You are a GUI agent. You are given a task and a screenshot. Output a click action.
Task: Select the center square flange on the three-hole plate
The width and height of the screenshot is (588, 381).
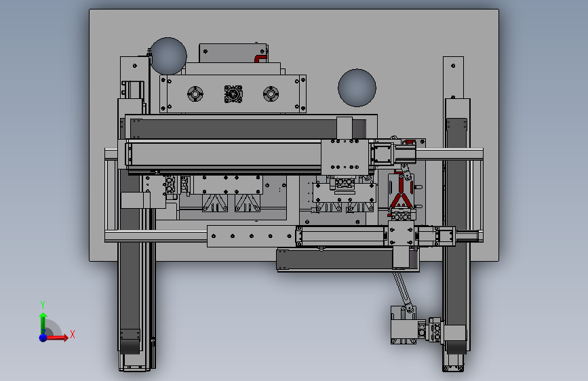click(x=233, y=94)
